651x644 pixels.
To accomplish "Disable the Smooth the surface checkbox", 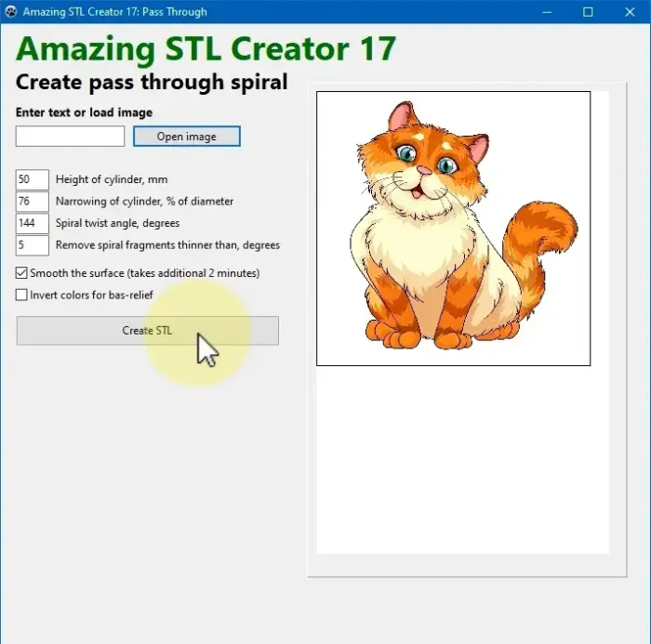I will tap(21, 274).
